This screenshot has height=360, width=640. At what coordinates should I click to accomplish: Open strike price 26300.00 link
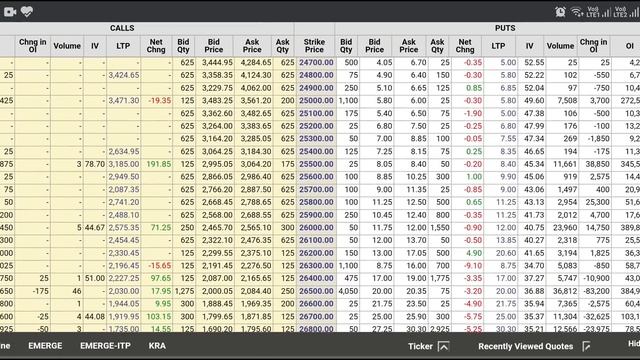tap(316, 266)
